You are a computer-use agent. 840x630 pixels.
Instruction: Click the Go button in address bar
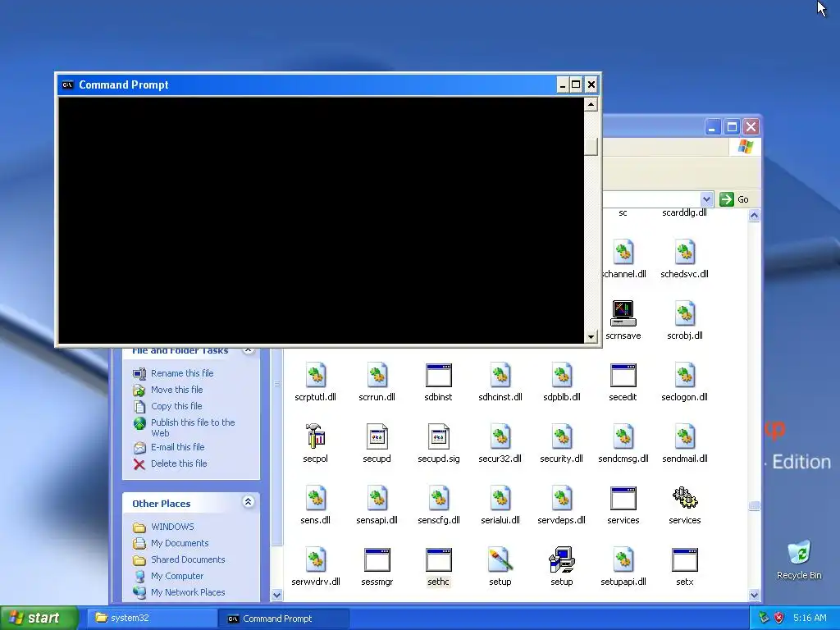(x=735, y=199)
